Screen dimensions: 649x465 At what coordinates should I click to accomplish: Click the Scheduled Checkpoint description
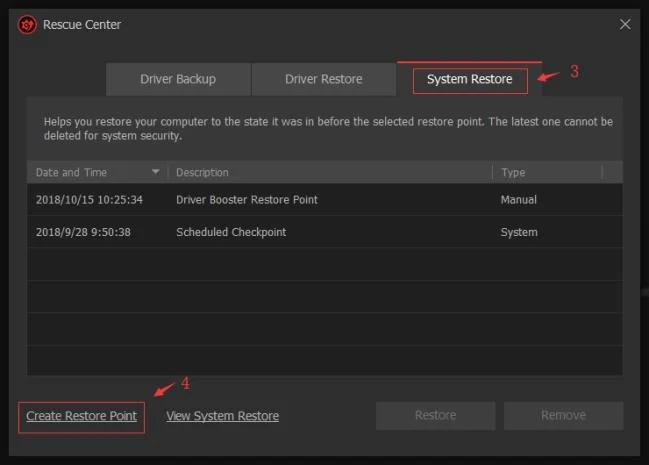[231, 232]
